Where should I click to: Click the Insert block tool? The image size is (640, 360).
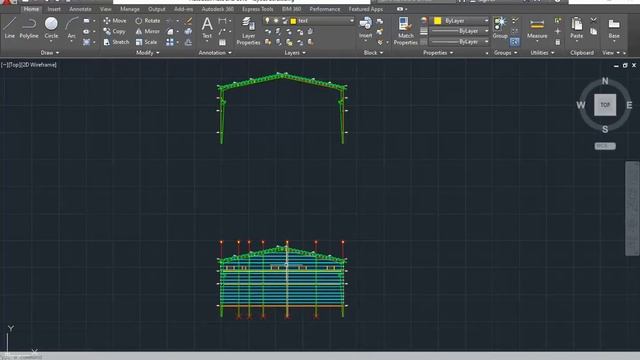(365, 28)
